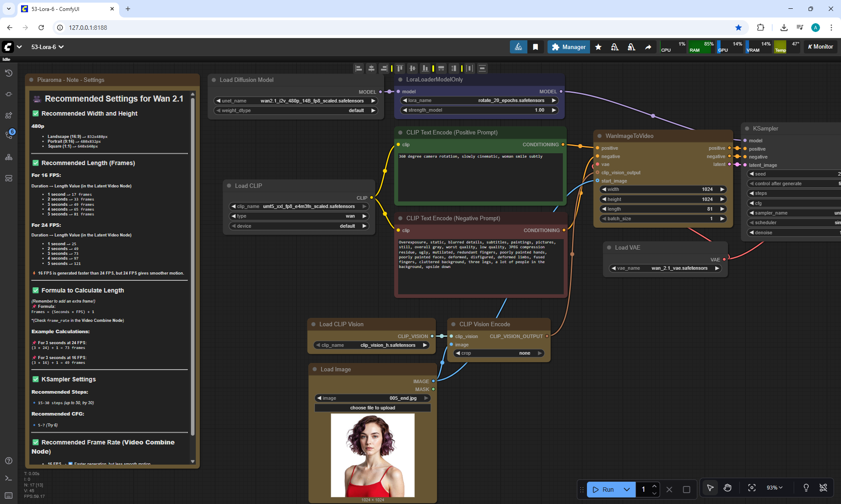Click the strength_model value slider
This screenshot has height=504, width=841.
click(479, 110)
